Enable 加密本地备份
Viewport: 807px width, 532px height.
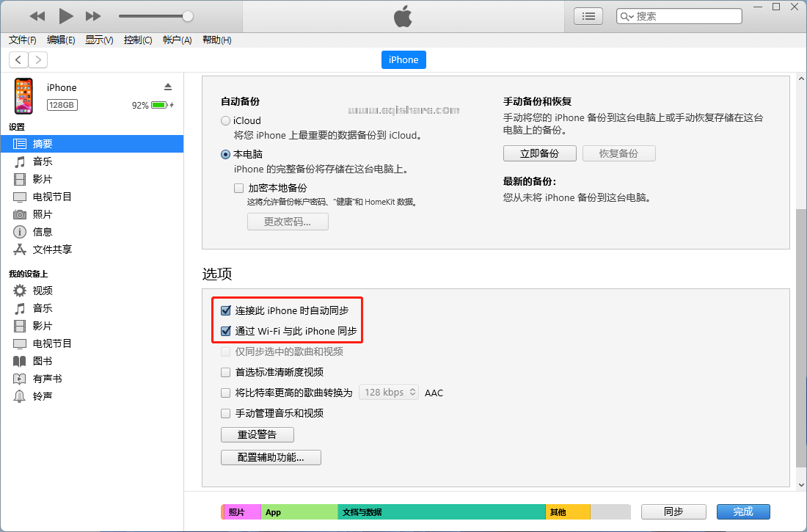point(238,188)
